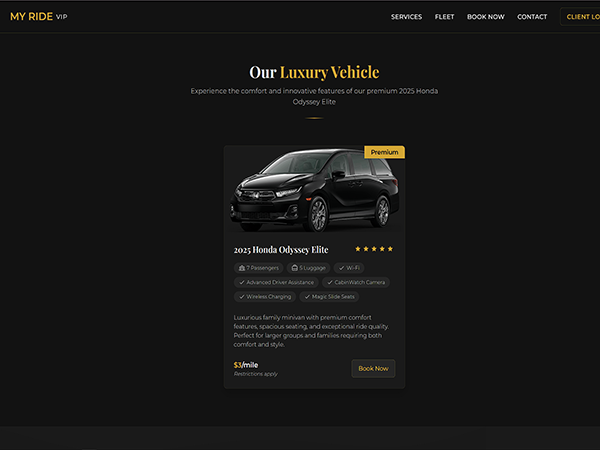Click the third rating star
The width and height of the screenshot is (600, 450).
[374, 249]
